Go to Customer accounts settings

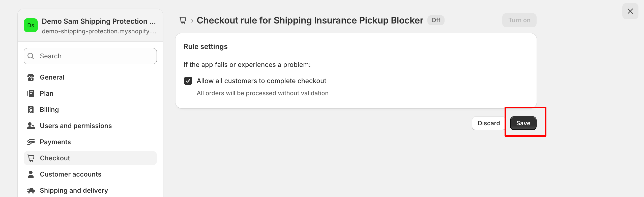[x=71, y=174]
